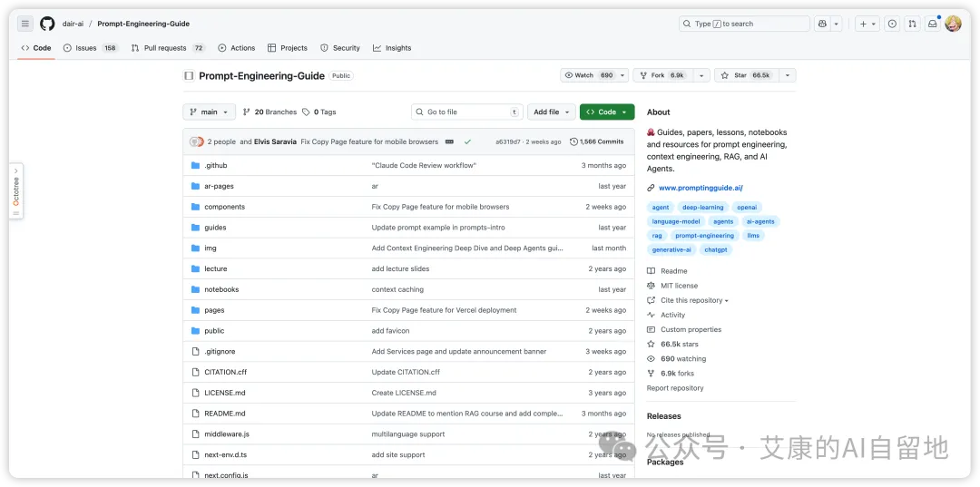
Task: Focus the Go to file field
Action: [x=467, y=112]
